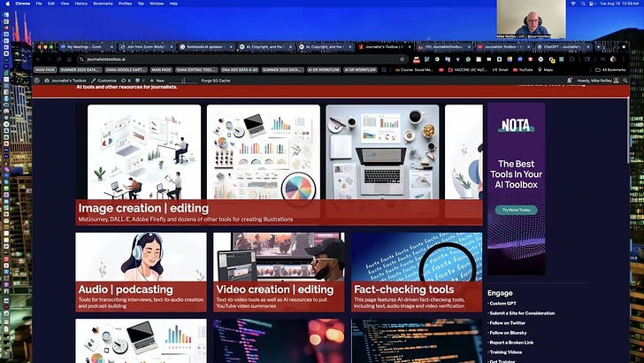Open the Bookmarks menu
The width and height of the screenshot is (644, 363).
[x=103, y=4]
